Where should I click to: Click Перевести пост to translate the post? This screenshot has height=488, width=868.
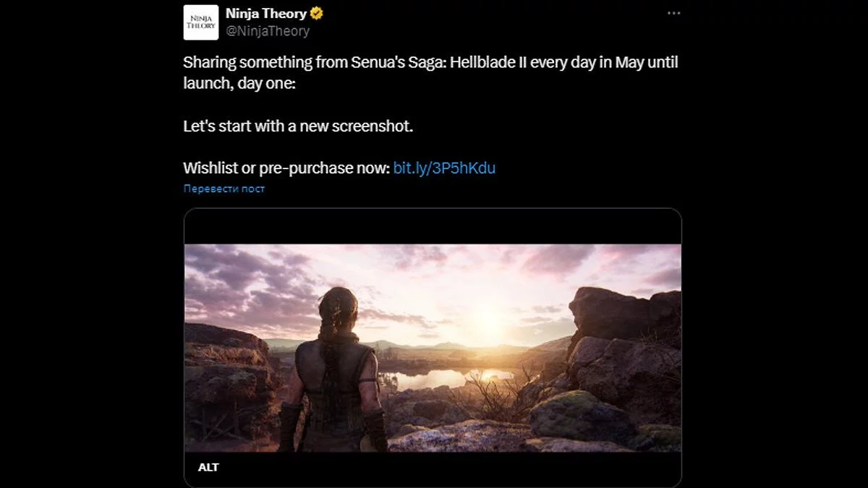[x=224, y=189]
